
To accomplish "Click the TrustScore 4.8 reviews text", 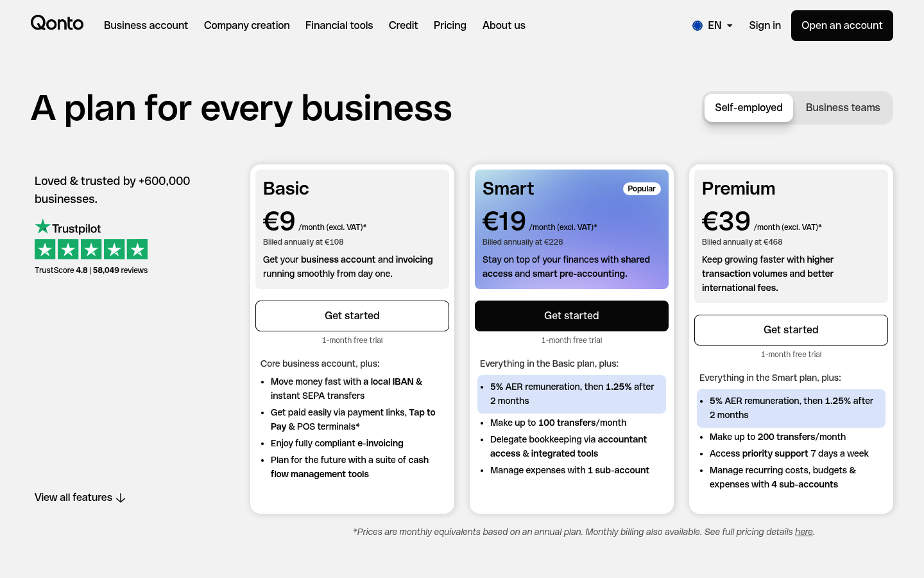I will [91, 270].
